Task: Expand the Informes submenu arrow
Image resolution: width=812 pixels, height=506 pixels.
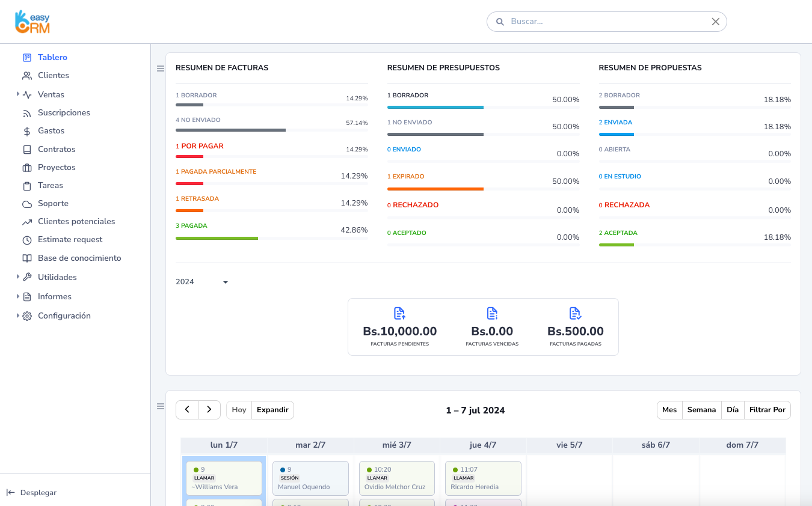Action: point(18,296)
